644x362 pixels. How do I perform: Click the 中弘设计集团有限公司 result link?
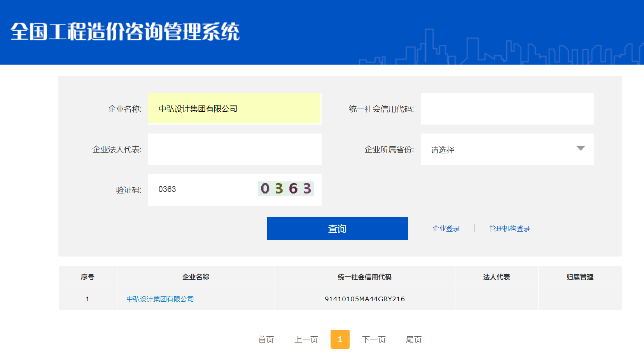coord(160,299)
